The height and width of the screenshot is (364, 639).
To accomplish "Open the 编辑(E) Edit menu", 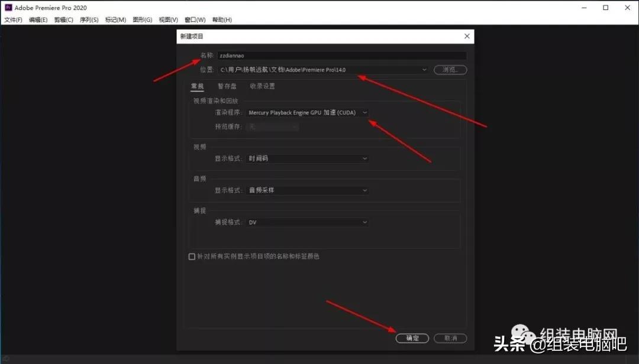I will coord(37,19).
